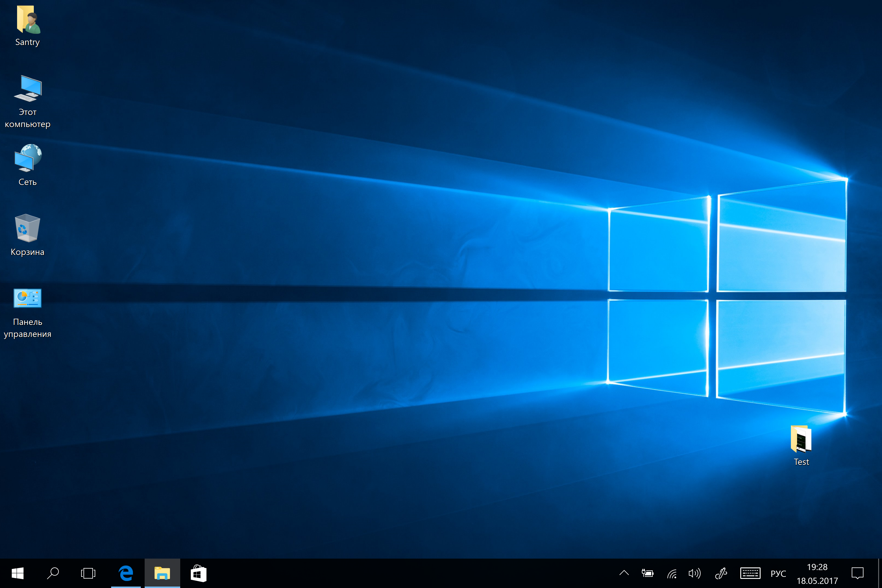882x588 pixels.
Task: Open the Action Center notifications icon
Action: coord(858,573)
